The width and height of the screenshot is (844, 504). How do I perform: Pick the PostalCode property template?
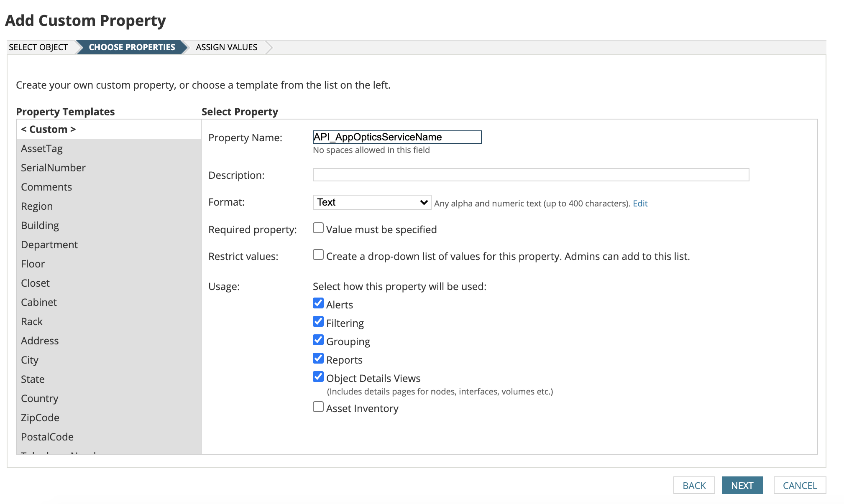(x=47, y=437)
